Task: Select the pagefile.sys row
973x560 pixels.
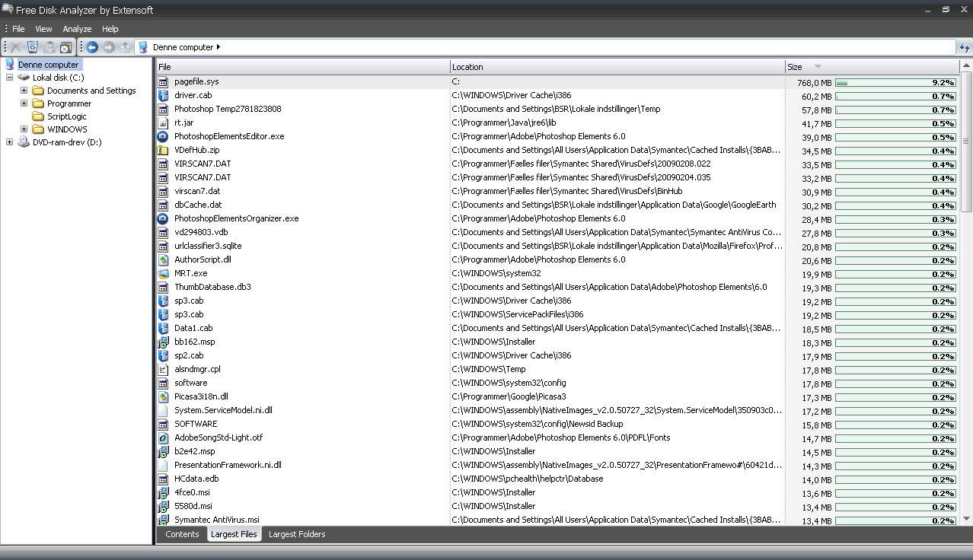Action: [x=557, y=81]
